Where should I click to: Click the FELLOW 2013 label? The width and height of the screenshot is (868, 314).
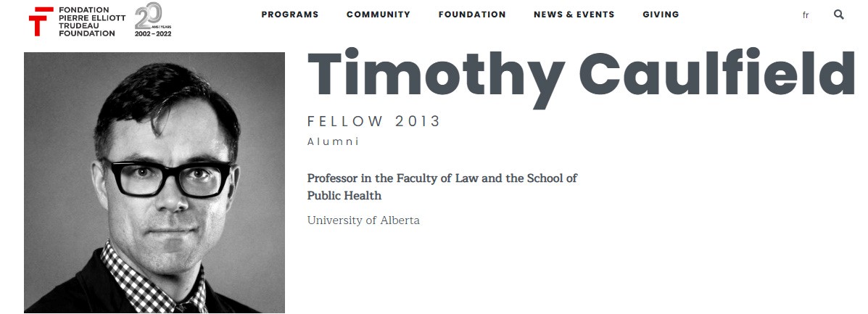click(x=373, y=121)
